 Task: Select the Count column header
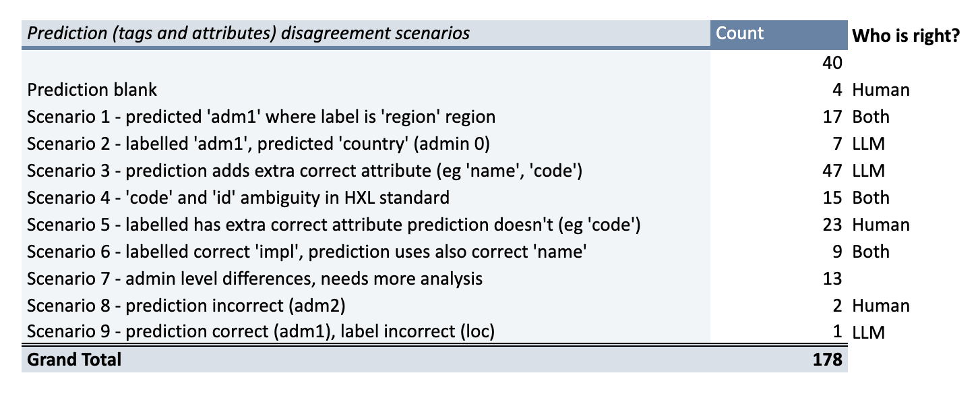pyautogui.click(x=740, y=34)
